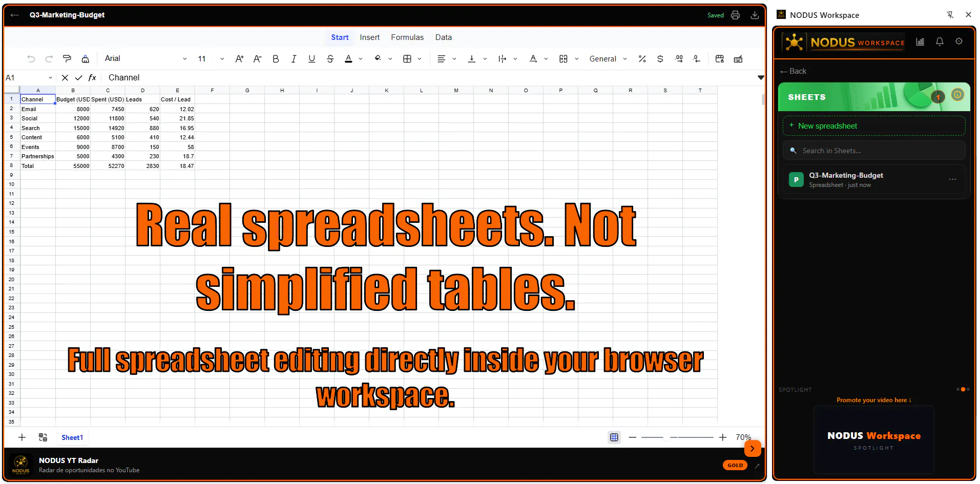
Task: Click the merge cells icon
Action: (564, 59)
